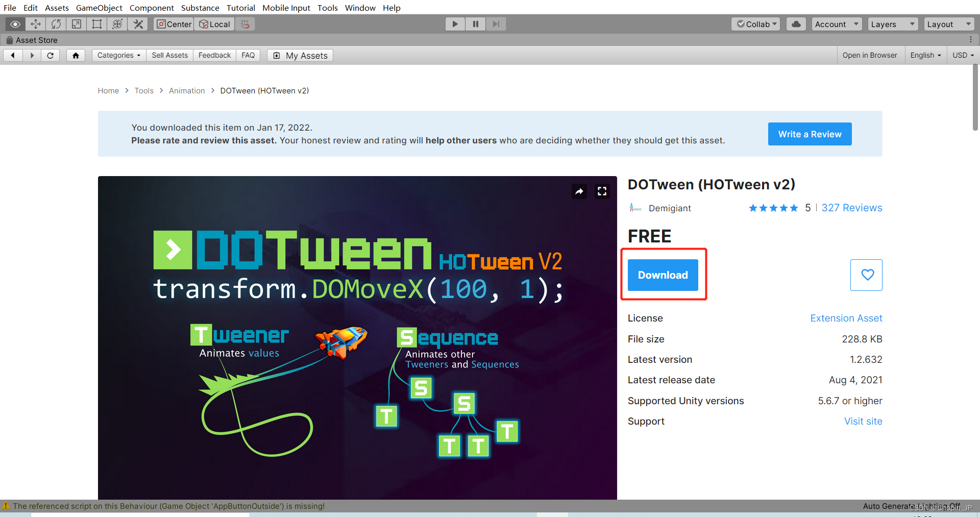Open Asset Store tab options menu
Screen dimensions: 980x517
click(x=970, y=40)
